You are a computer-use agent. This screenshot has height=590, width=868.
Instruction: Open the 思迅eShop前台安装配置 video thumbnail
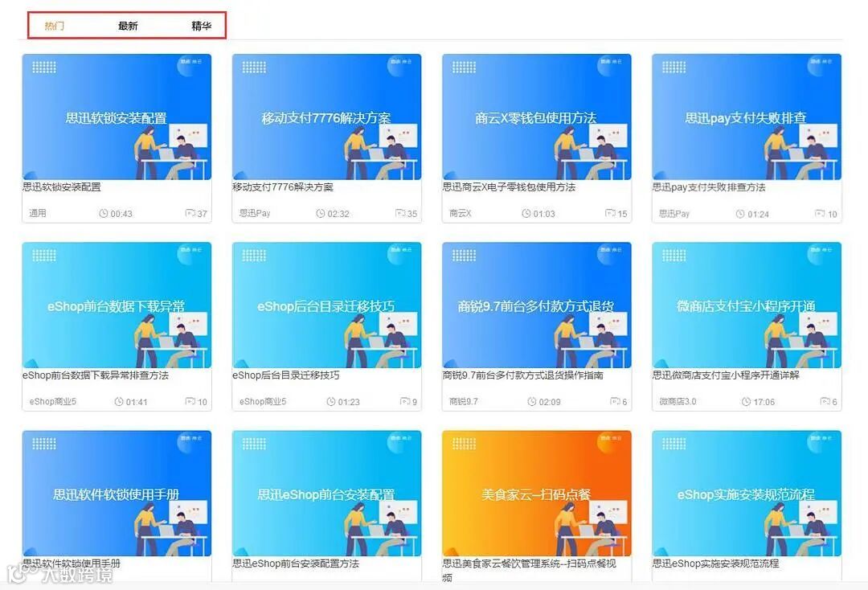326,494
